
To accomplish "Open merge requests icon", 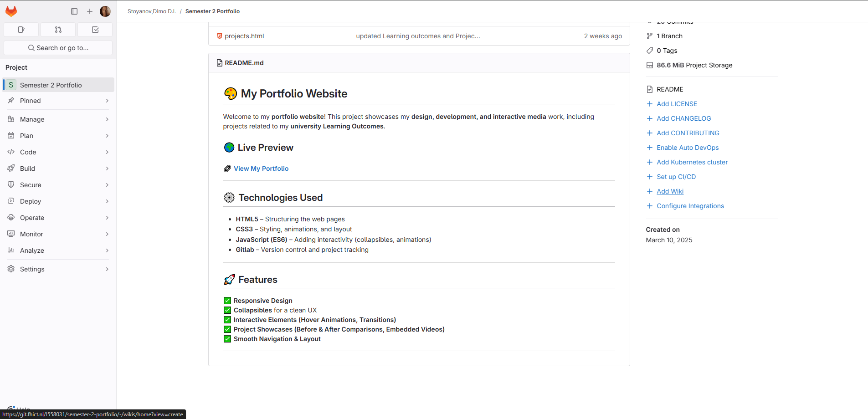I will [x=58, y=30].
